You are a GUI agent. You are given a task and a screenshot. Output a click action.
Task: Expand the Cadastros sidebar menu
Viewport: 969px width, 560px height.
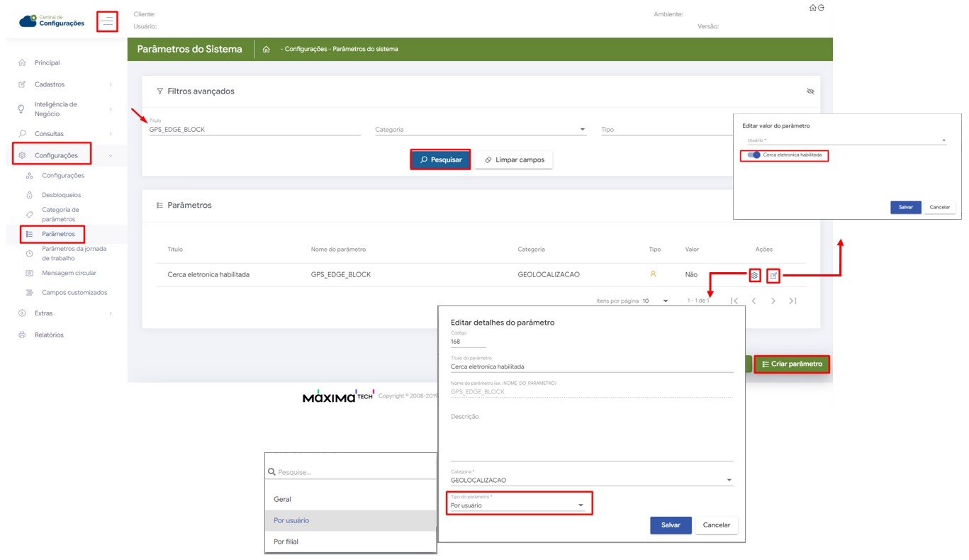tap(65, 84)
